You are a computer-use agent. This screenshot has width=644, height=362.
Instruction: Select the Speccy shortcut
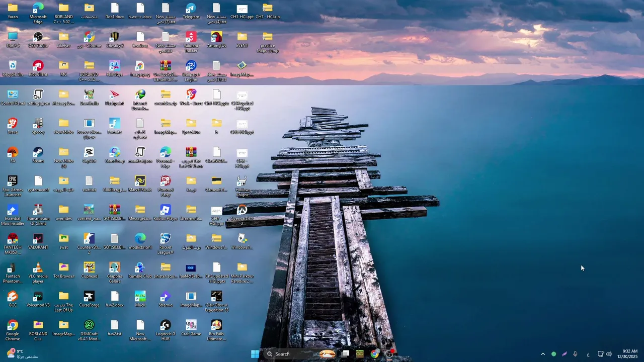[x=38, y=126]
